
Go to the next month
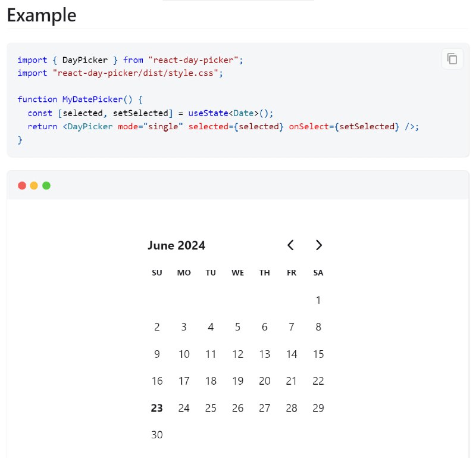coord(318,245)
